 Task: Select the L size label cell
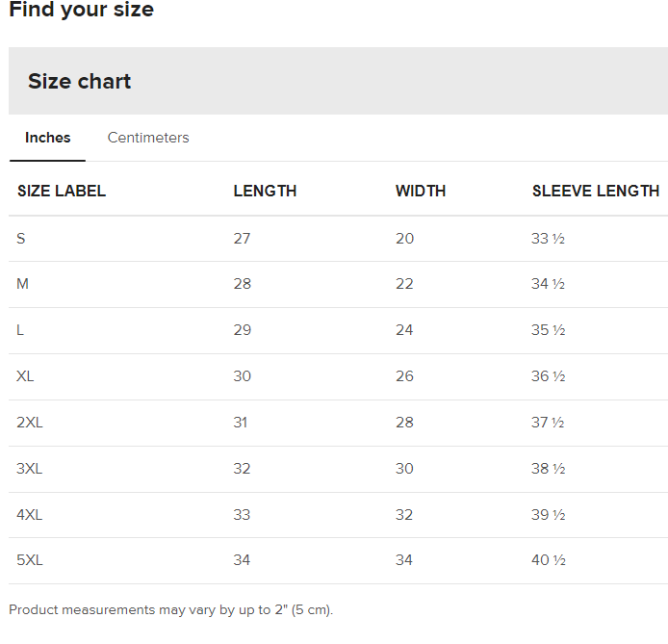click(x=20, y=330)
